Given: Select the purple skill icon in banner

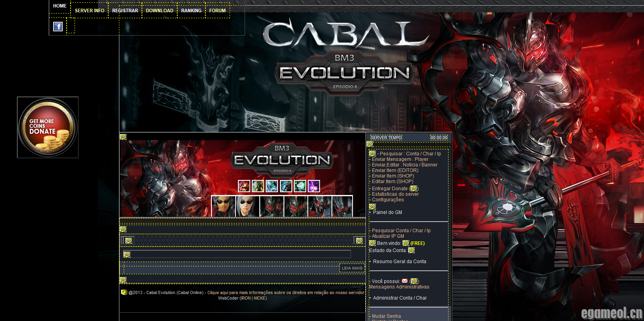Looking at the screenshot, I should [314, 186].
